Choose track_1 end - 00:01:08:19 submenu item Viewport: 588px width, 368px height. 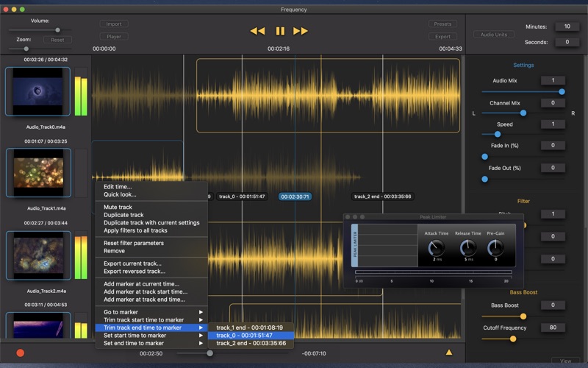(251, 328)
